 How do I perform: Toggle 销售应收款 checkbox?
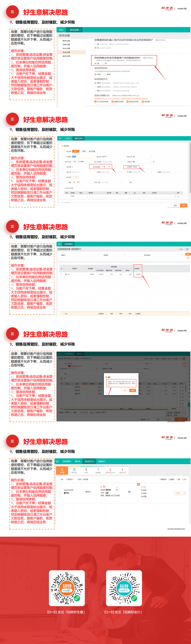[112, 102]
